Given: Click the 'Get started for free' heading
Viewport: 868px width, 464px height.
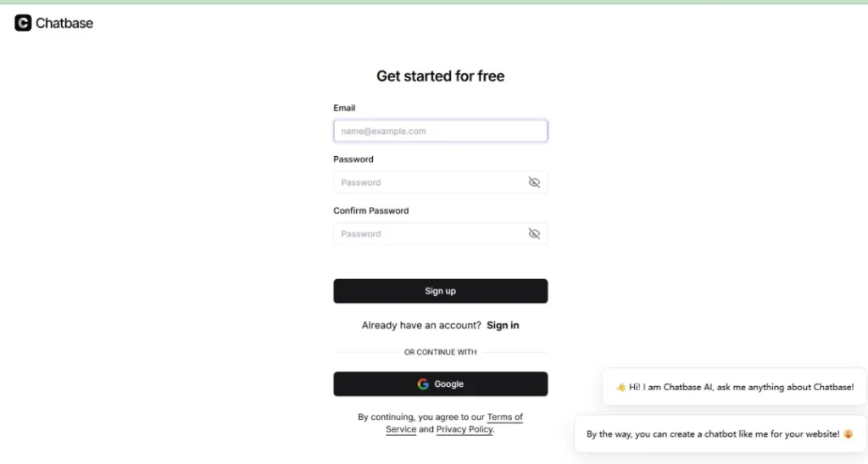Looking at the screenshot, I should pos(440,75).
